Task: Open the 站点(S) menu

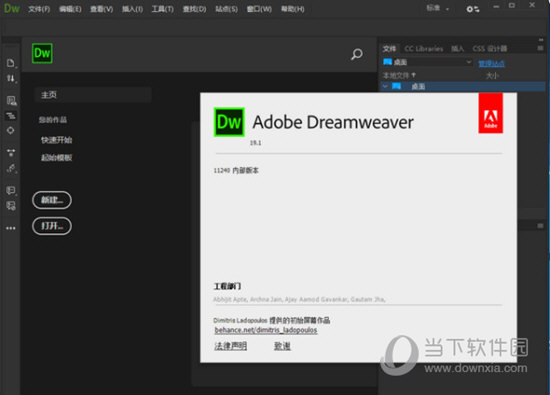Action: tap(226, 9)
